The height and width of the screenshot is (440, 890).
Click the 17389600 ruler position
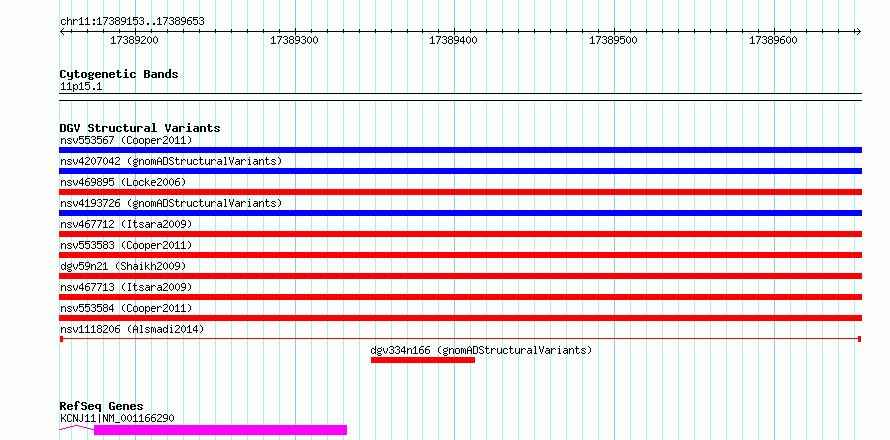tap(774, 40)
